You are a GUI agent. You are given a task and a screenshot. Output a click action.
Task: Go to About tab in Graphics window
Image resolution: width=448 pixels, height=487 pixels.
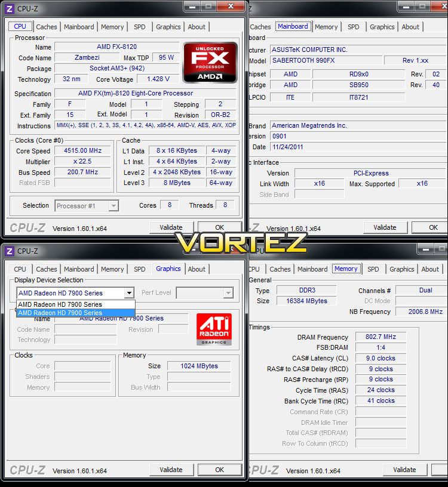tap(197, 269)
